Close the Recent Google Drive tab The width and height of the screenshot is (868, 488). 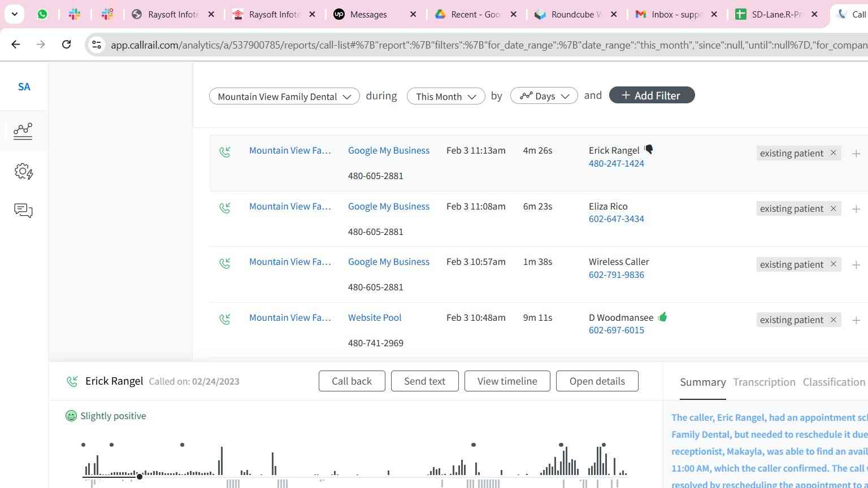click(x=514, y=14)
